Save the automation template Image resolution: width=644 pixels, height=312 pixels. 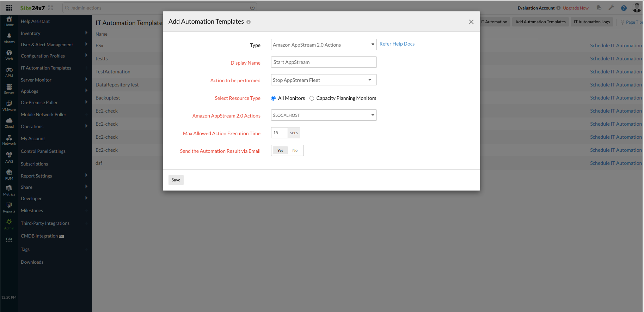(x=176, y=180)
